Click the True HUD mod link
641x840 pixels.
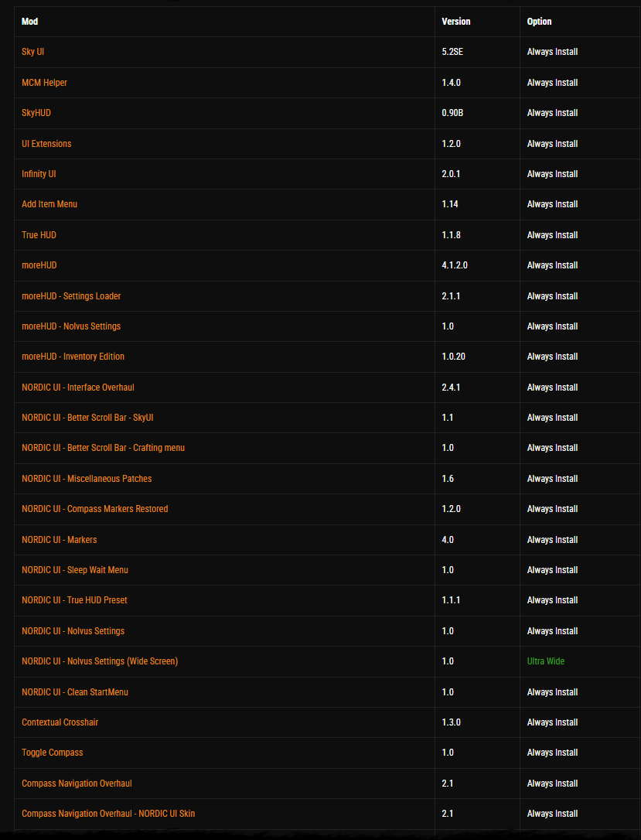(x=39, y=234)
